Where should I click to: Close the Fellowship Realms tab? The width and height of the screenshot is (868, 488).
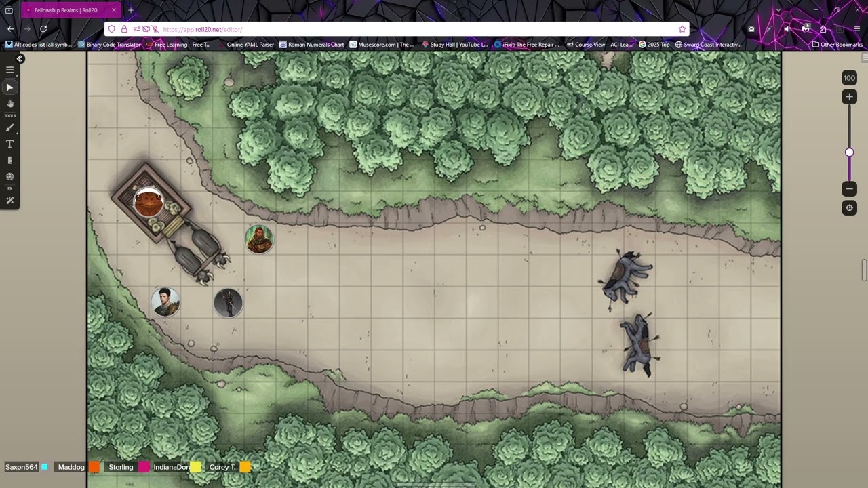(114, 10)
